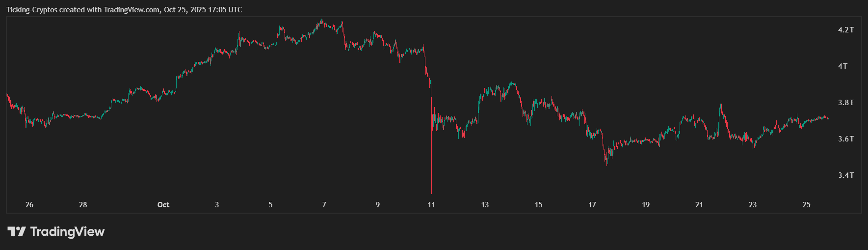
Task: Click the Ticking-Cryptos chart attribution header
Action: pos(124,10)
